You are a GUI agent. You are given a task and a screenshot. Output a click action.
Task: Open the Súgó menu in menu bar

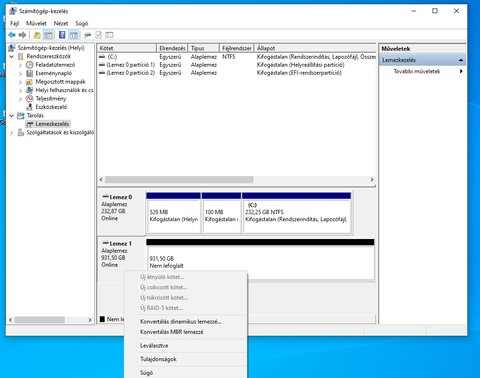[82, 23]
